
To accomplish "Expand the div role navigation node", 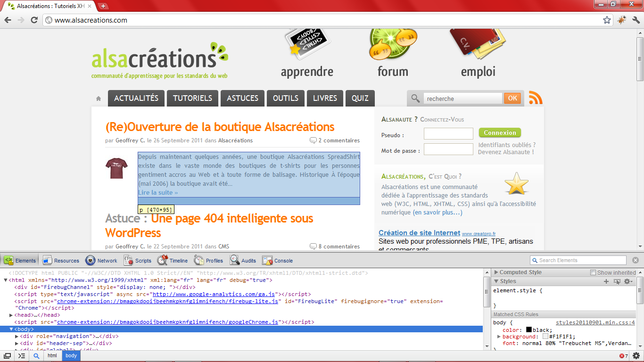I will pyautogui.click(x=17, y=336).
